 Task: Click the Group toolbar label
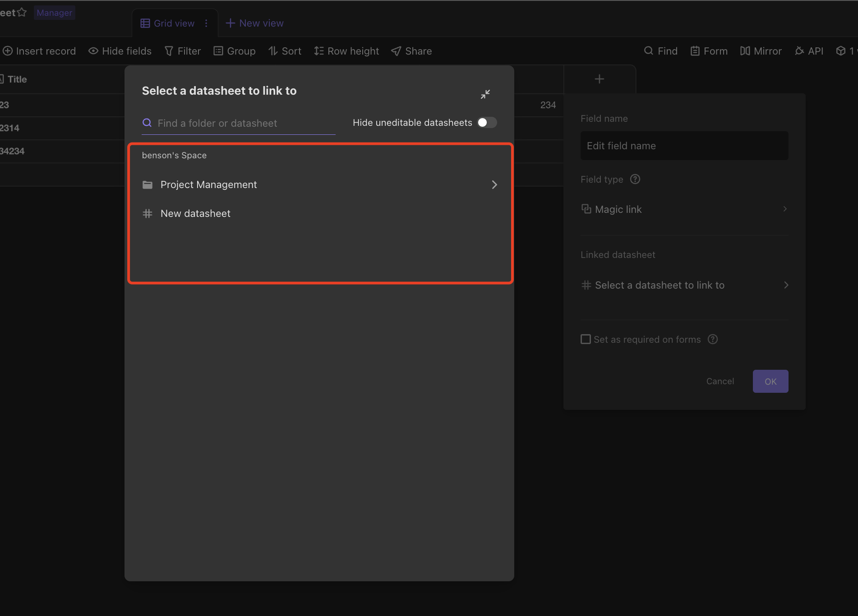(x=241, y=51)
